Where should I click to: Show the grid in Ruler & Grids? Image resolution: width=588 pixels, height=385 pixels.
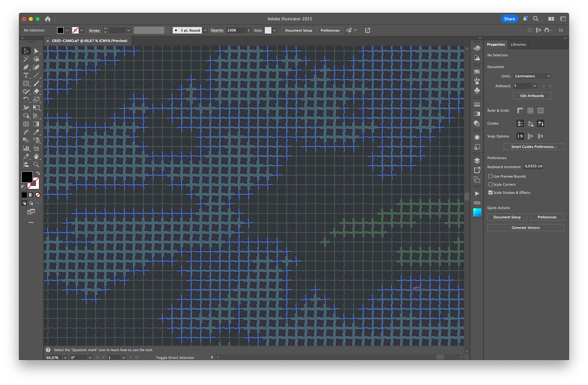[x=530, y=110]
